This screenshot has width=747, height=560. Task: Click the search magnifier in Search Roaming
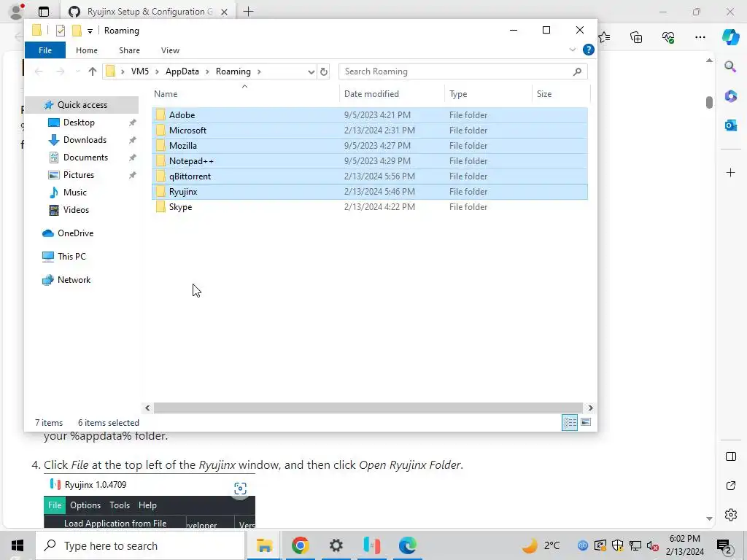pos(578,71)
